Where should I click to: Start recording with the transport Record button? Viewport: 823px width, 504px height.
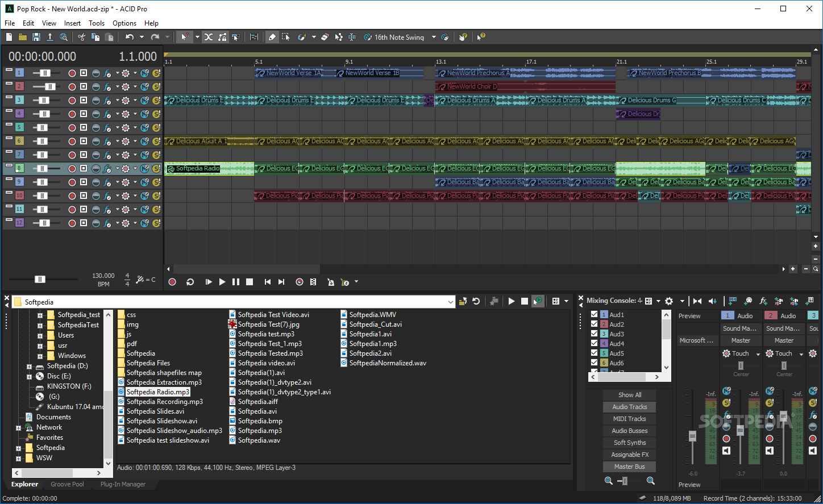tap(172, 282)
